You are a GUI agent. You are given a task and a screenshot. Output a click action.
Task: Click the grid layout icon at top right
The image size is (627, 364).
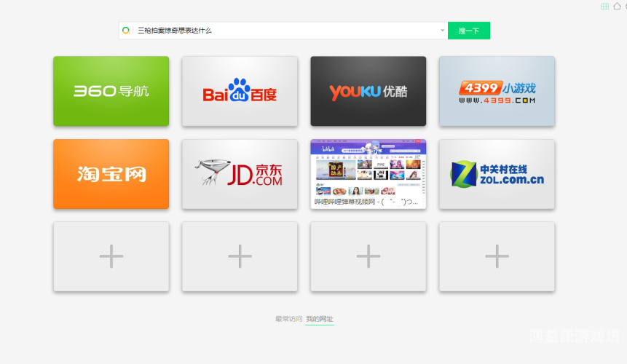point(604,7)
